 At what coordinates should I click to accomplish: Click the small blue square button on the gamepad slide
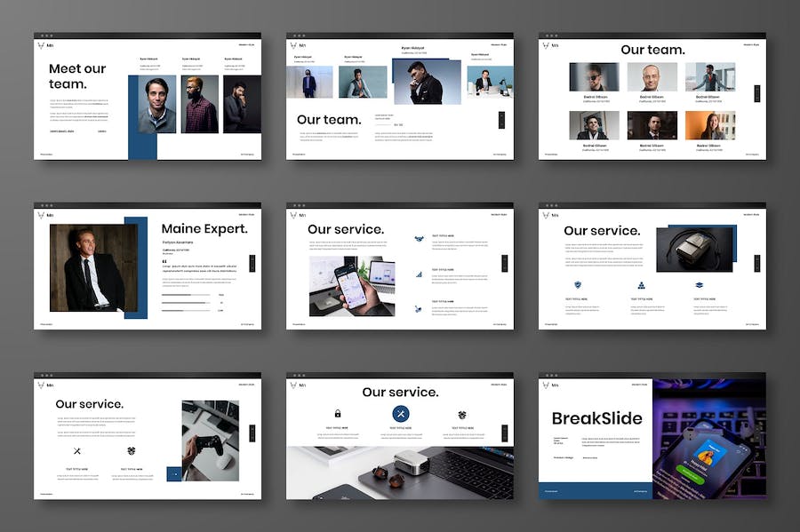(174, 474)
